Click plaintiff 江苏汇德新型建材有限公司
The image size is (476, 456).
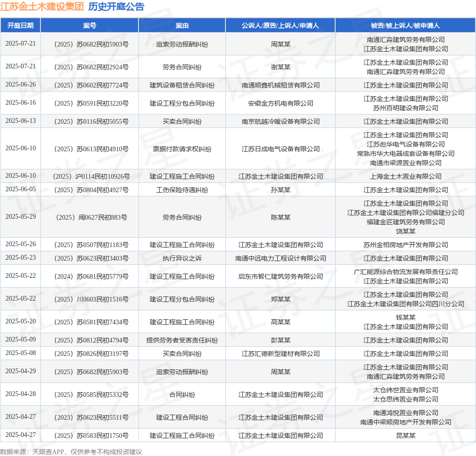click(280, 354)
